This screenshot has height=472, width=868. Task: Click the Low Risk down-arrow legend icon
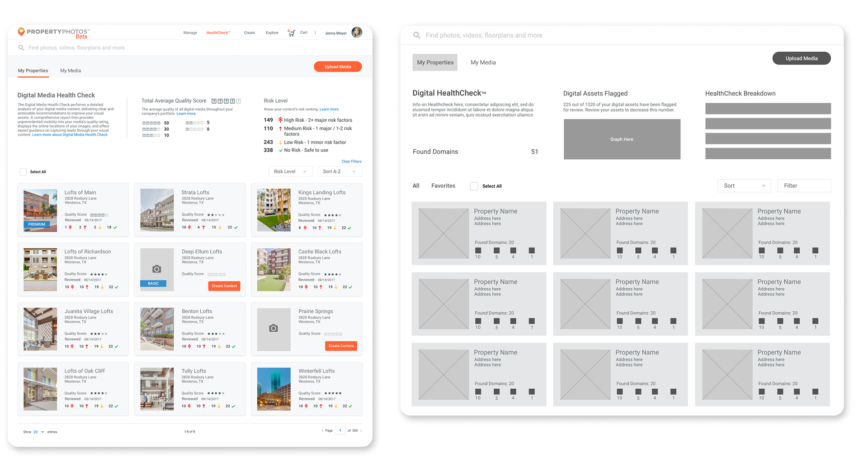[280, 143]
